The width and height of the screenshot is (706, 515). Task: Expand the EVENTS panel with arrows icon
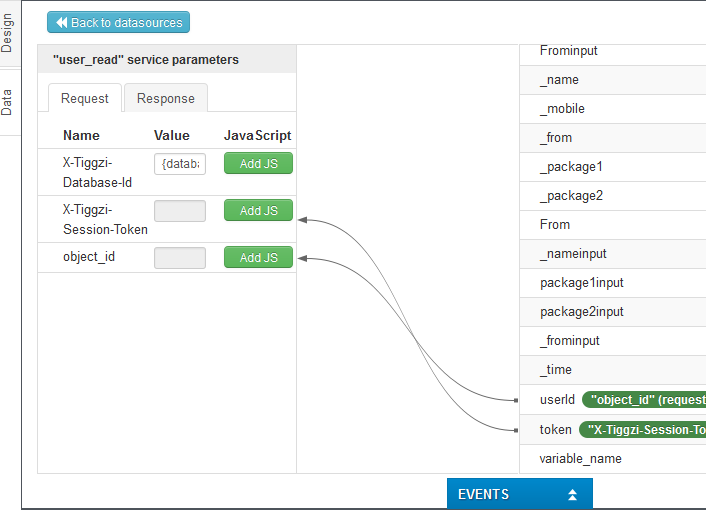click(x=572, y=494)
